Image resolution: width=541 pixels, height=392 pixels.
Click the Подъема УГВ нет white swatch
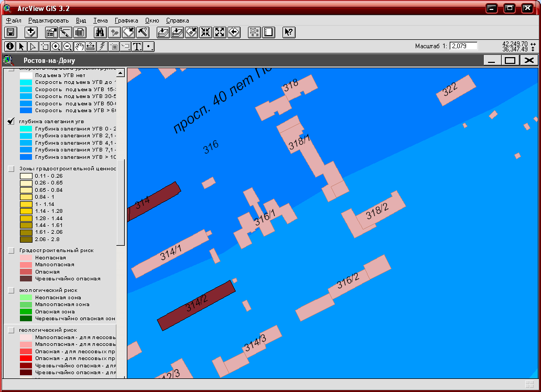pos(26,75)
